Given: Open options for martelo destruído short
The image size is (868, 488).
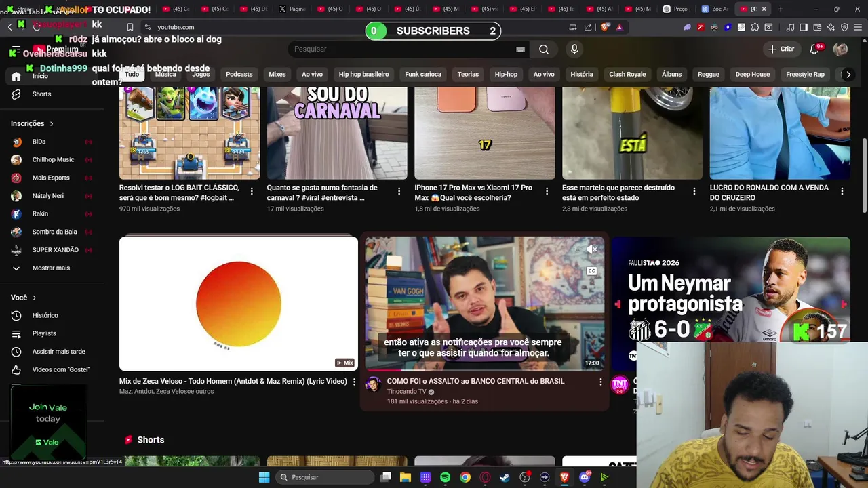Looking at the screenshot, I should [x=694, y=192].
